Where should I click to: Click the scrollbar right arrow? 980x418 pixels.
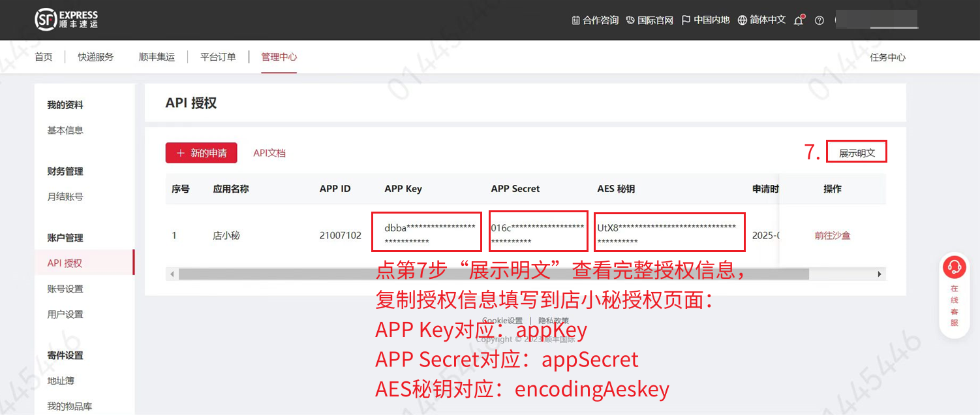click(x=880, y=274)
